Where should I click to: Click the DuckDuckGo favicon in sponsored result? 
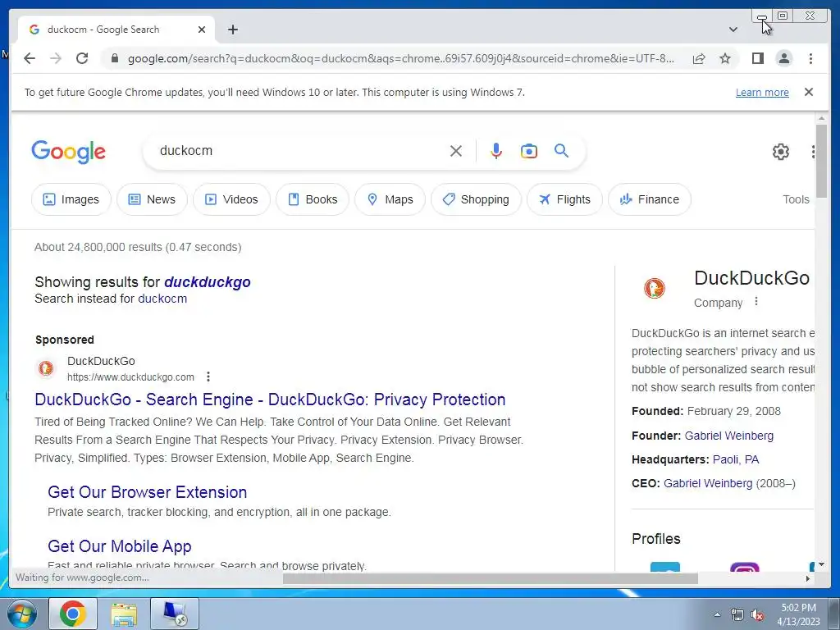click(46, 368)
